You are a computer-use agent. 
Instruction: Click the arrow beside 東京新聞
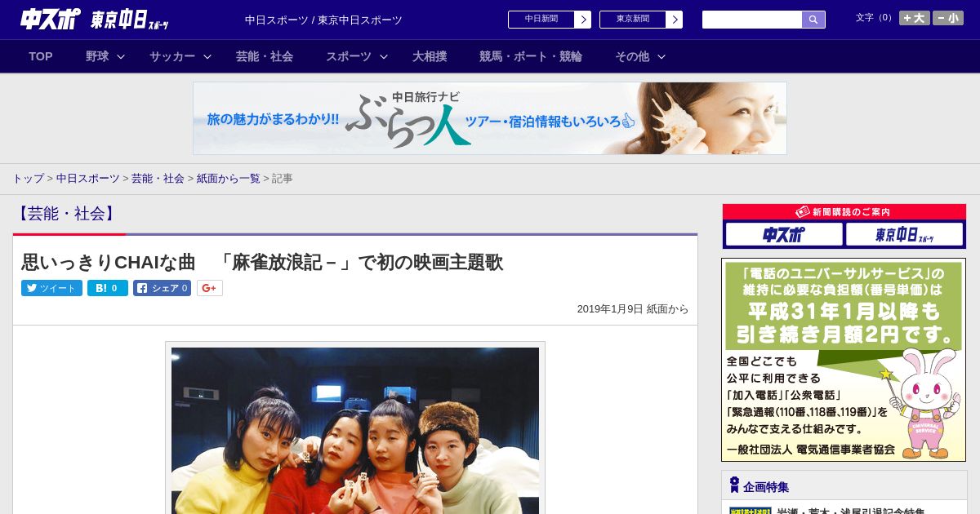pyautogui.click(x=675, y=20)
